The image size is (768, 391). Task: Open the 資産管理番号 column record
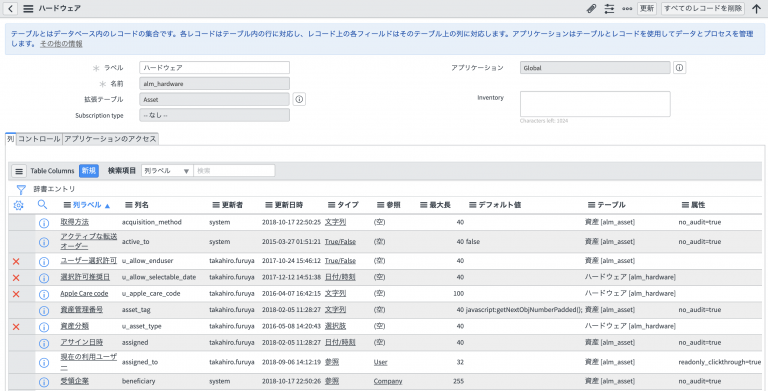[x=82, y=310]
